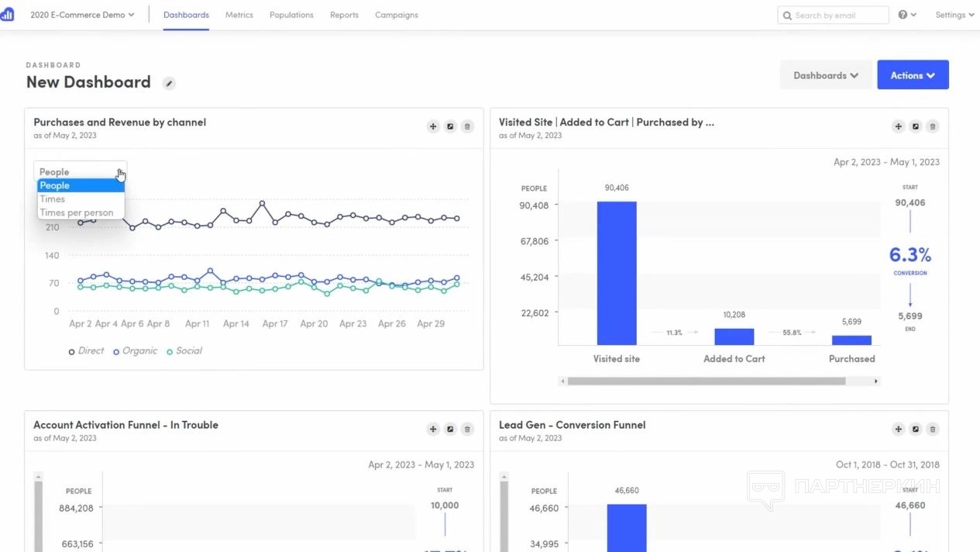This screenshot has height=552, width=980.
Task: Select 'Times per person' from the dropdown list
Action: (77, 212)
